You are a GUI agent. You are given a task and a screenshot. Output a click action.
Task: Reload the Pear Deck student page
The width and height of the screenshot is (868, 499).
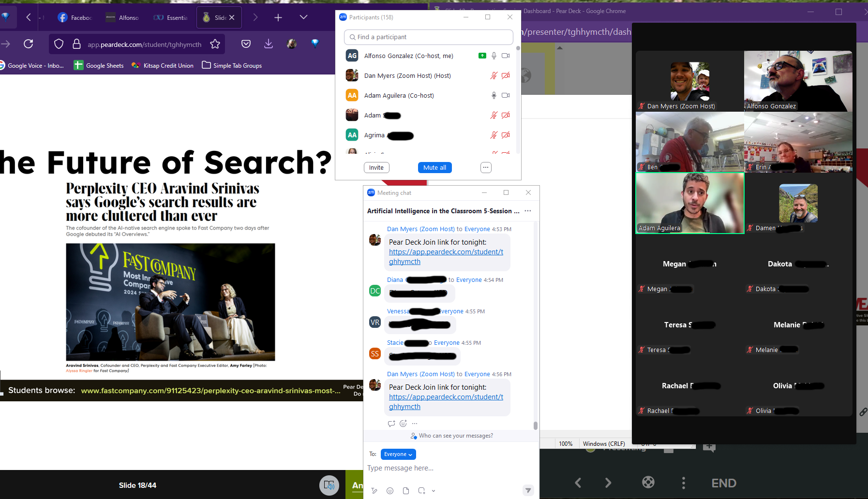tap(29, 44)
